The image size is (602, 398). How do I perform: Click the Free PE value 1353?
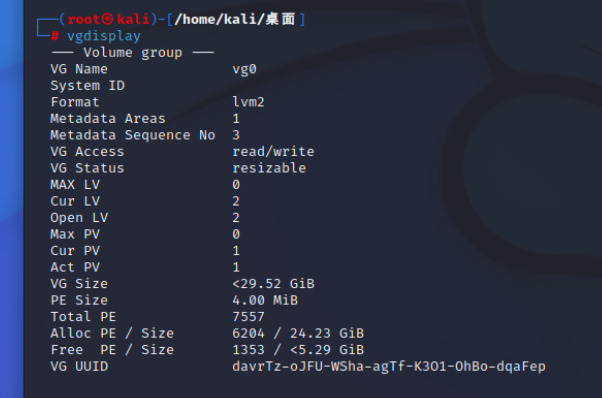click(248, 350)
